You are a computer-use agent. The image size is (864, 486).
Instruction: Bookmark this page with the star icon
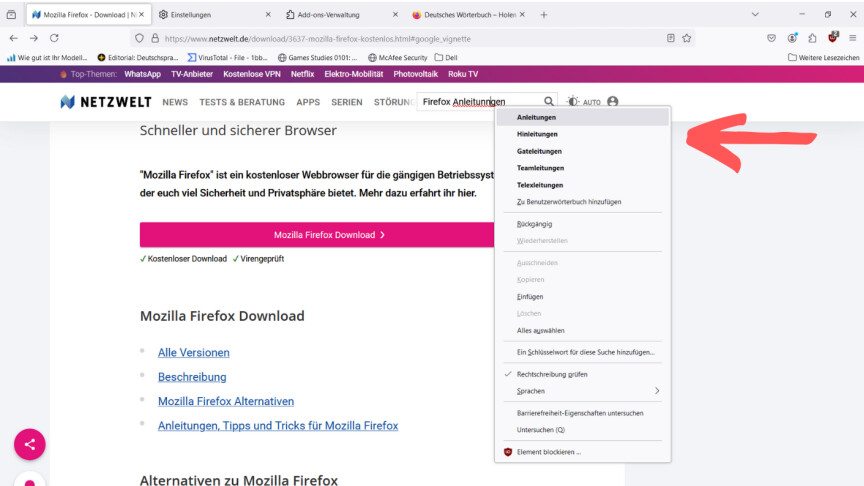pos(687,38)
